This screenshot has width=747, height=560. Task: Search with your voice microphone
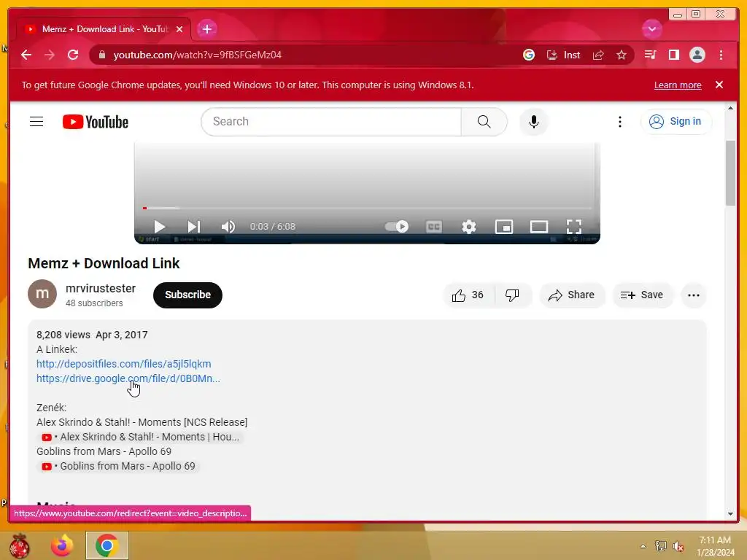[x=533, y=122]
